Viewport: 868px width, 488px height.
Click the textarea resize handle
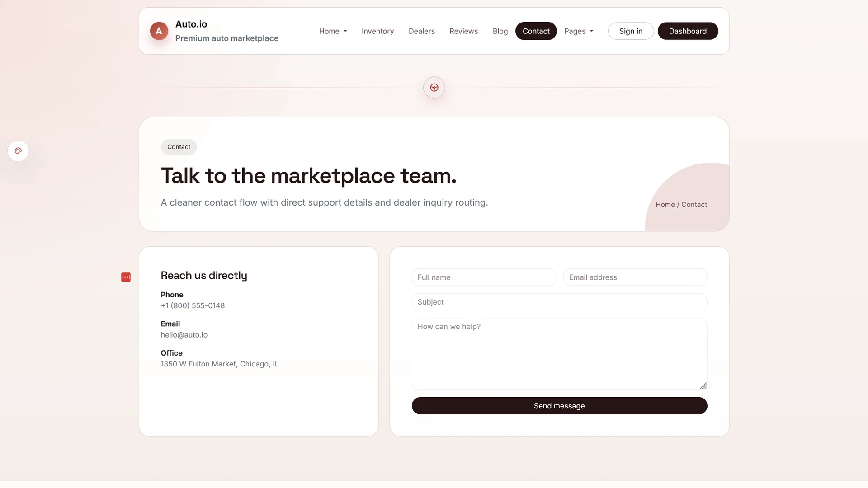[703, 385]
